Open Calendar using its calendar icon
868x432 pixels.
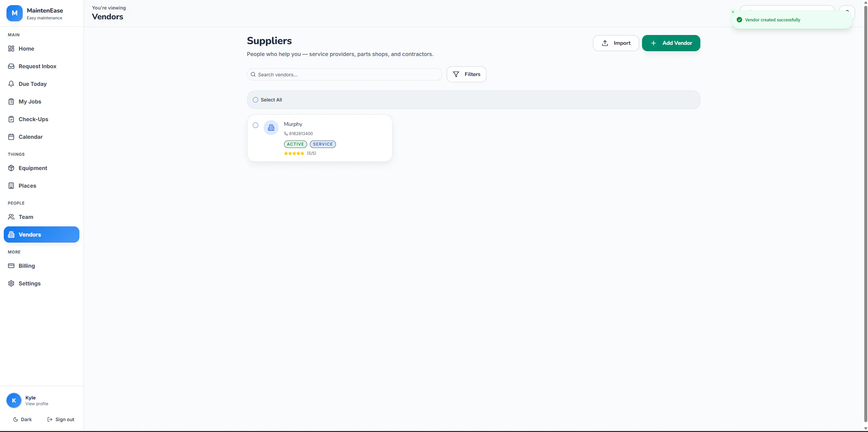tap(11, 137)
